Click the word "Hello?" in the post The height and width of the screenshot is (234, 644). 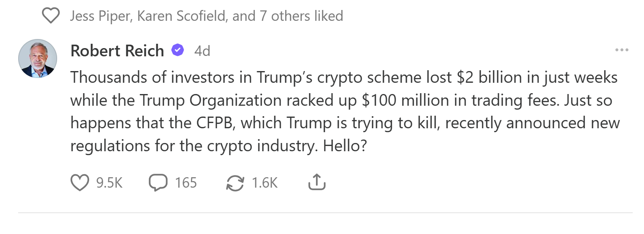(345, 146)
